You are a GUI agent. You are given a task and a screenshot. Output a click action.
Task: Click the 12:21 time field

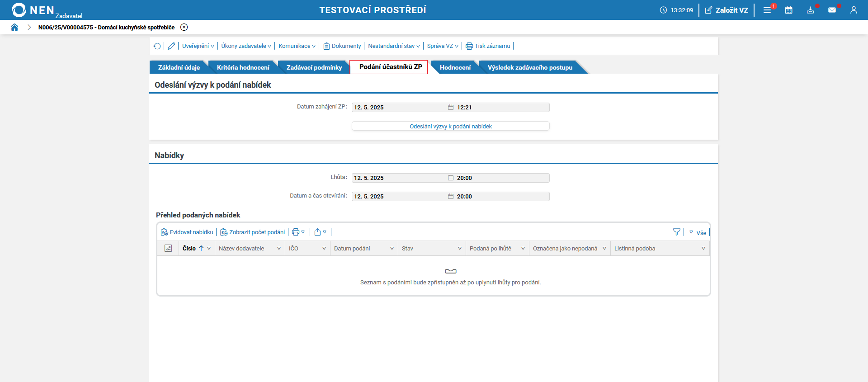coord(502,108)
